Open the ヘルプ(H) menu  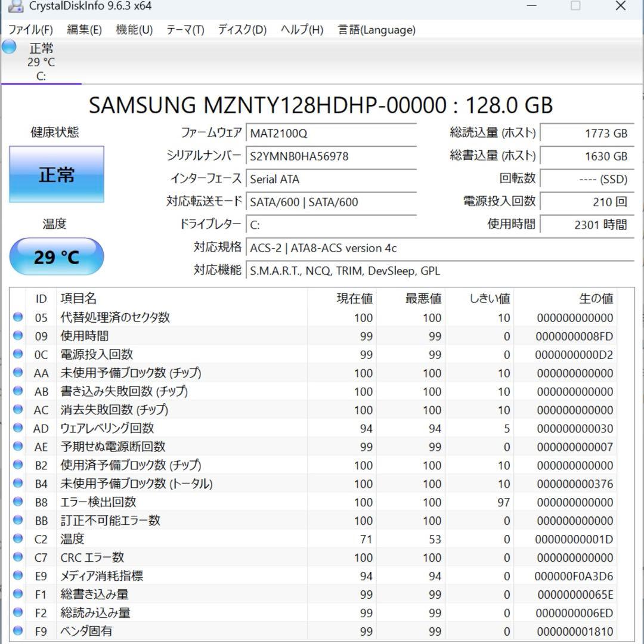coord(302,30)
